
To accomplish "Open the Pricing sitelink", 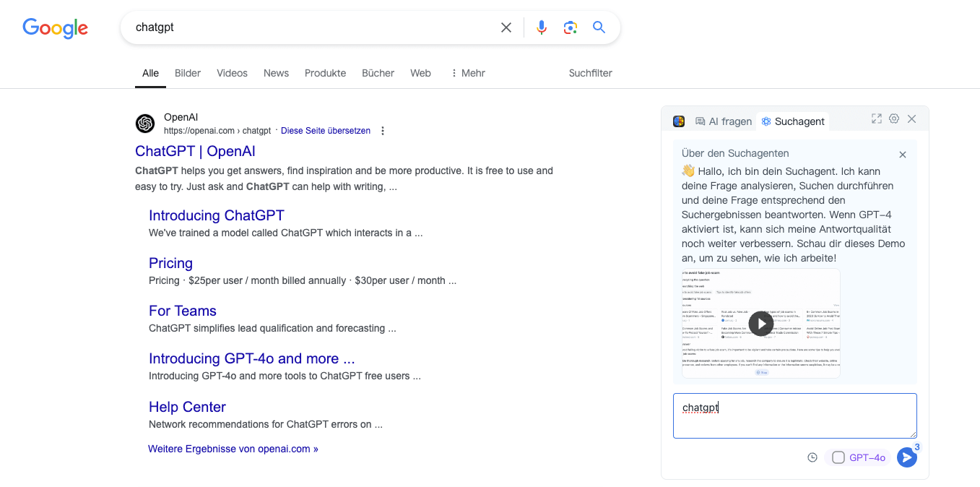I will point(170,263).
